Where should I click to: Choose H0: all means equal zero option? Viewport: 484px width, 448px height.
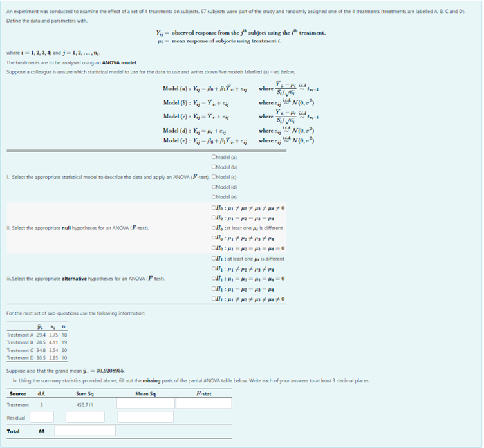(214, 248)
